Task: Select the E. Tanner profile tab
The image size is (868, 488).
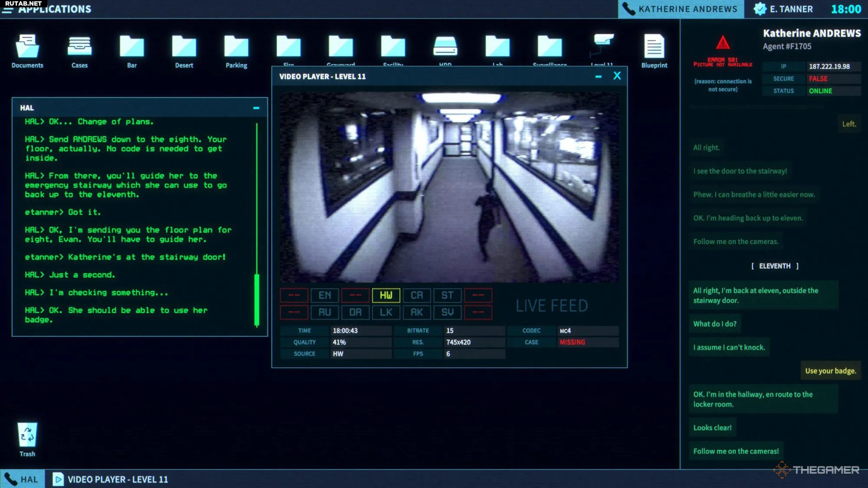Action: pos(783,9)
